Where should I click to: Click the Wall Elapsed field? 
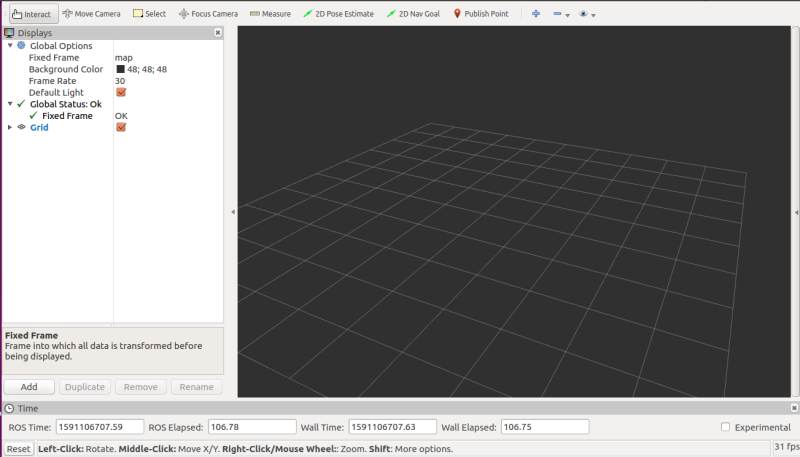545,427
